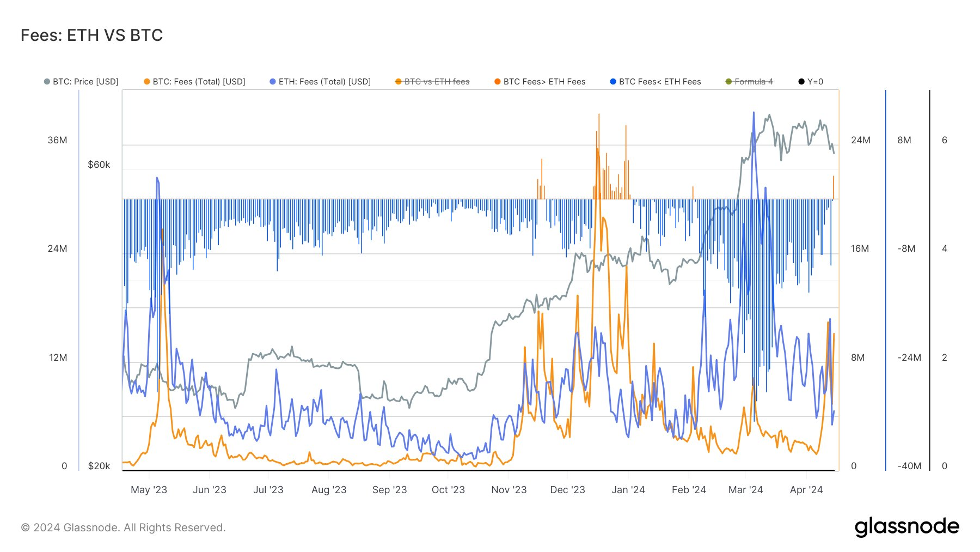Select the Mar '24 date label
The height and width of the screenshot is (552, 980).
coord(745,490)
